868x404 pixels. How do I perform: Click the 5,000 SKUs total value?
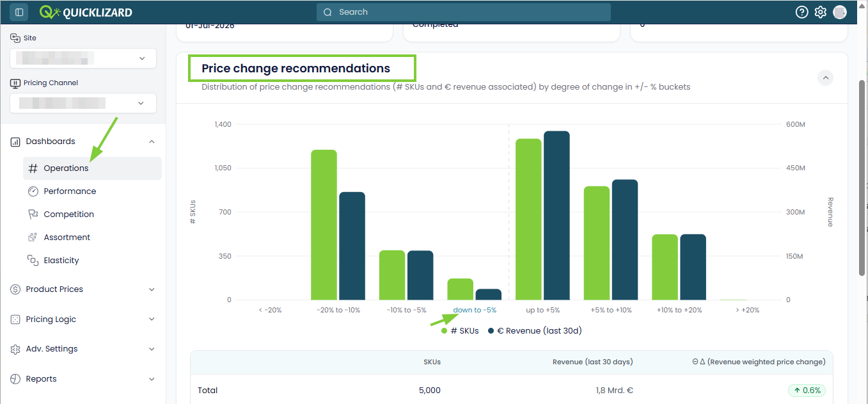click(430, 391)
